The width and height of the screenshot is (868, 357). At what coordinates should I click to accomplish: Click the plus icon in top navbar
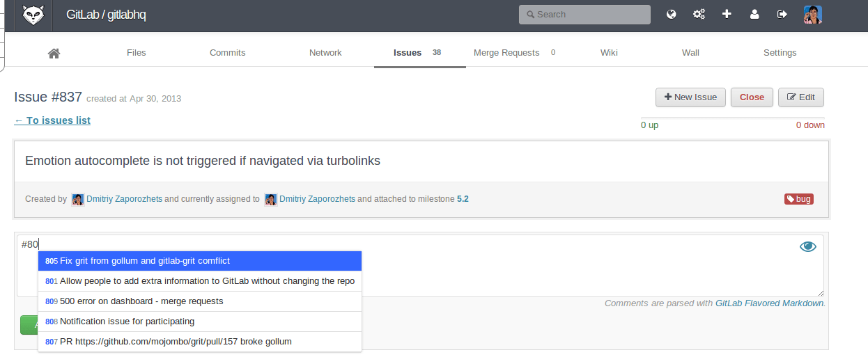(727, 14)
